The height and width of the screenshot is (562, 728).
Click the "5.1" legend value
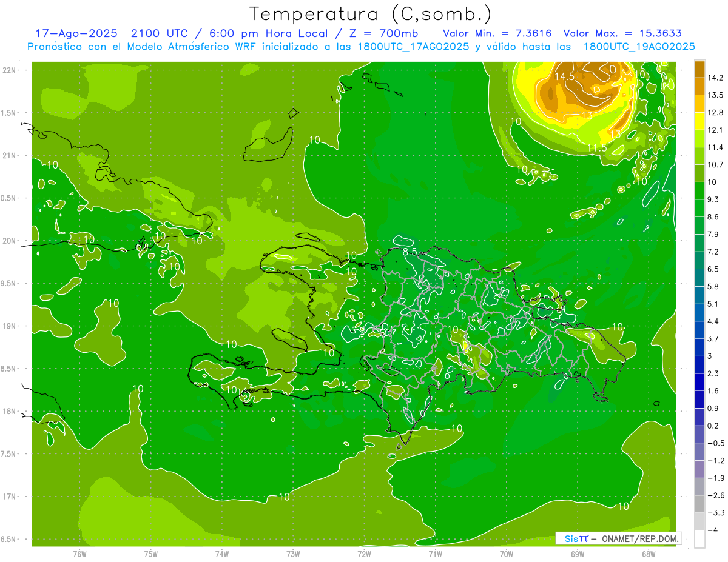tap(713, 304)
